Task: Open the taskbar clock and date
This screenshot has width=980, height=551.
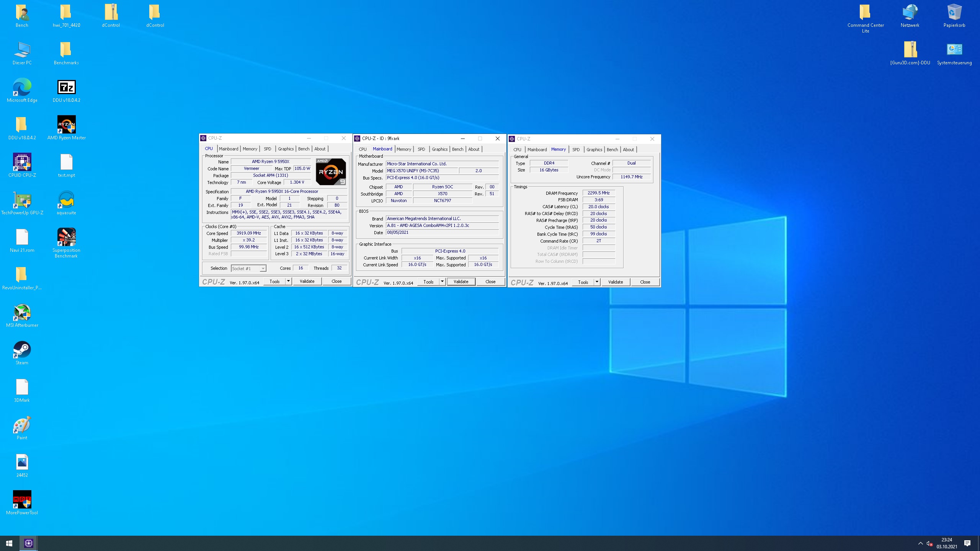Action: pos(947,543)
